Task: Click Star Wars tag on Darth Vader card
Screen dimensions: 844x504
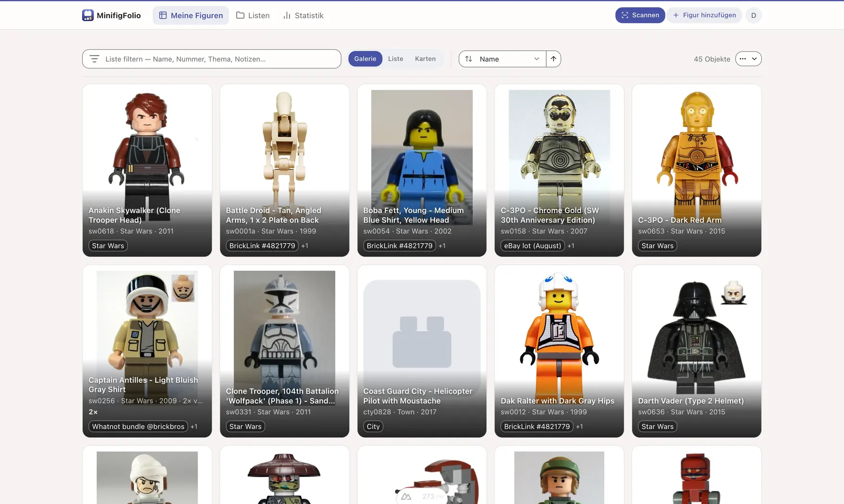Action: (657, 426)
